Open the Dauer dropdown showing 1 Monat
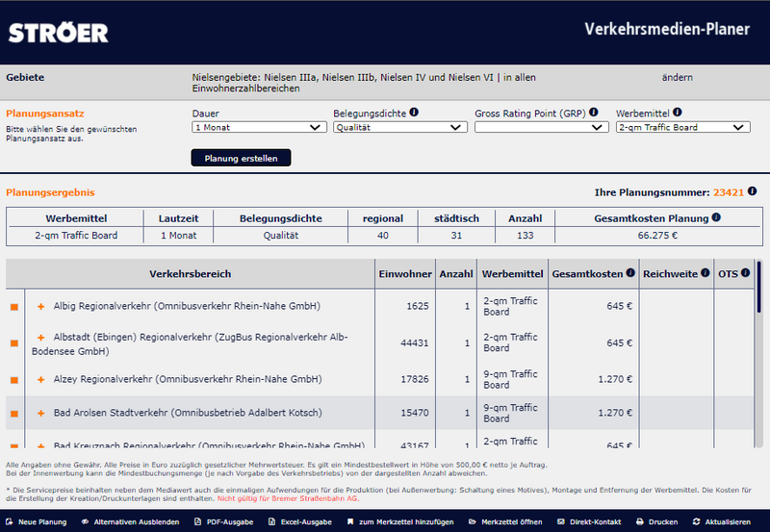 pyautogui.click(x=259, y=127)
